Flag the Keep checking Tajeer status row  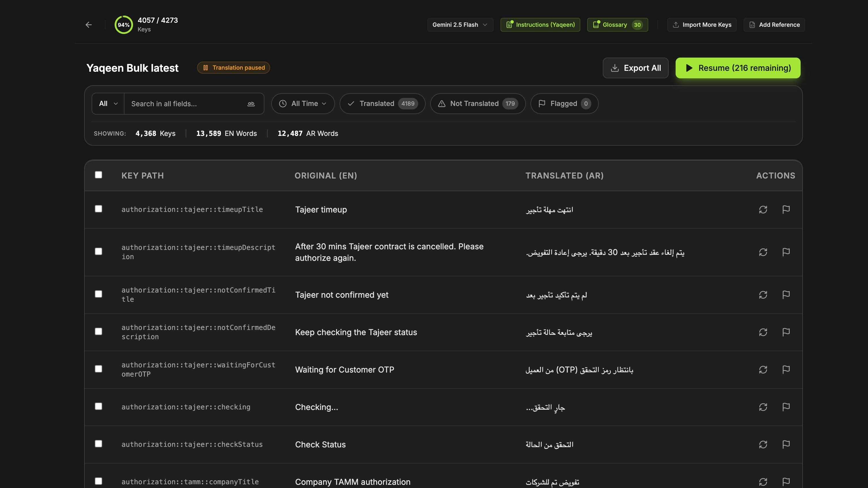click(x=786, y=332)
